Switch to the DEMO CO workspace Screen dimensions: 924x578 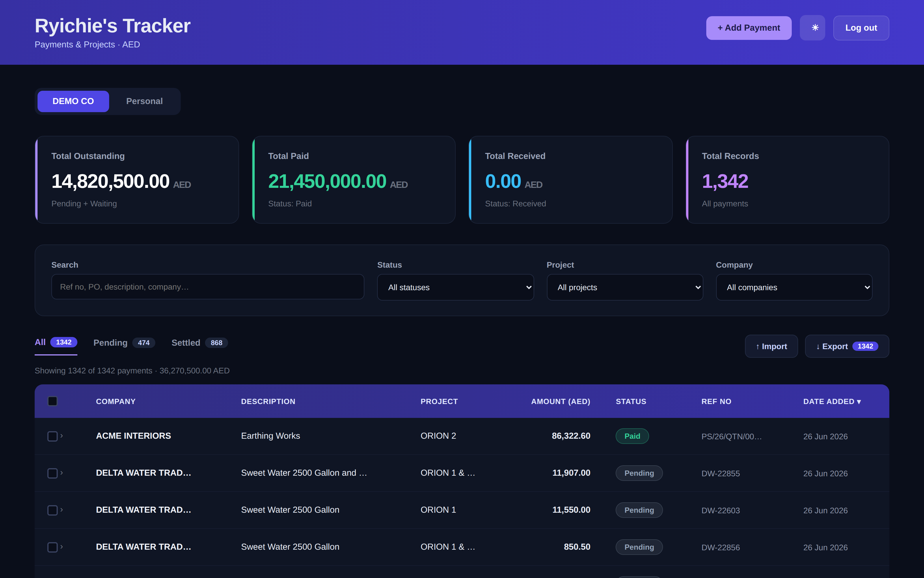(73, 101)
